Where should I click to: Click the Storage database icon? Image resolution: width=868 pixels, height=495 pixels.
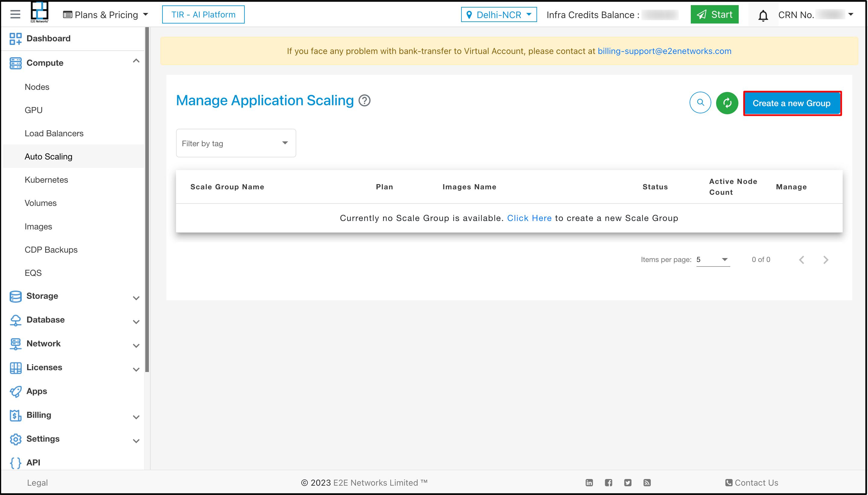(x=16, y=296)
